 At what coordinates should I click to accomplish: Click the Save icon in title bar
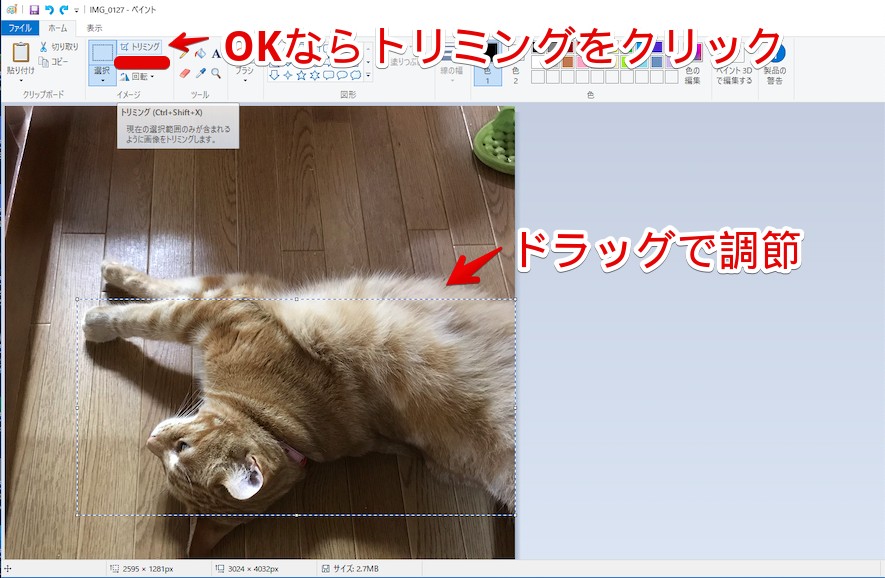pos(34,10)
